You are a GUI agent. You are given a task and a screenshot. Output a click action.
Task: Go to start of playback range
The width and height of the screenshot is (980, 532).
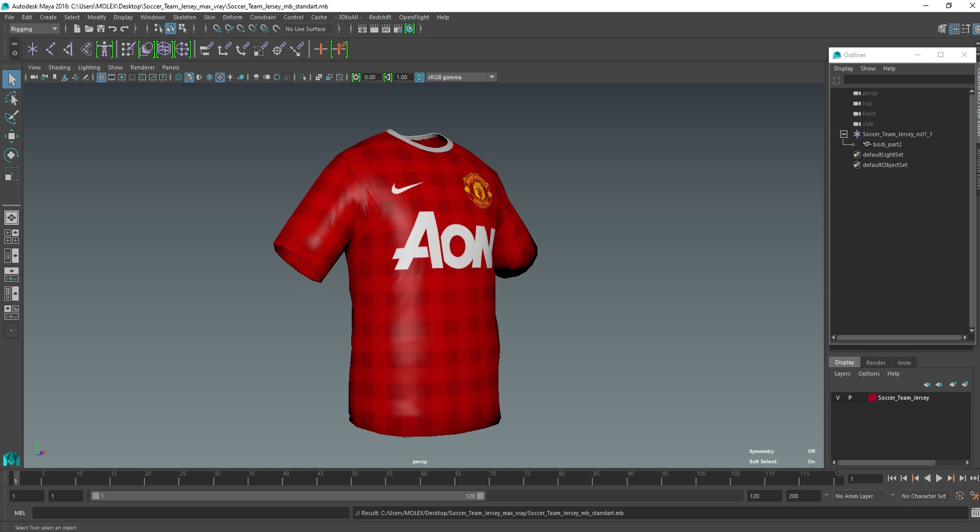coord(891,478)
